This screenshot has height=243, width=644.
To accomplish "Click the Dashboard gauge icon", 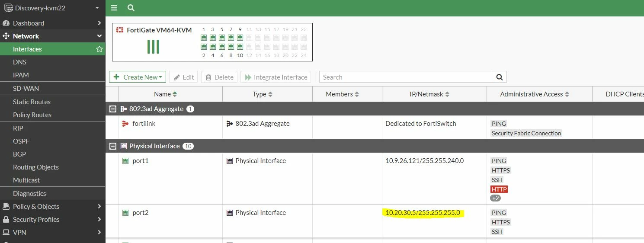I will (x=6, y=23).
